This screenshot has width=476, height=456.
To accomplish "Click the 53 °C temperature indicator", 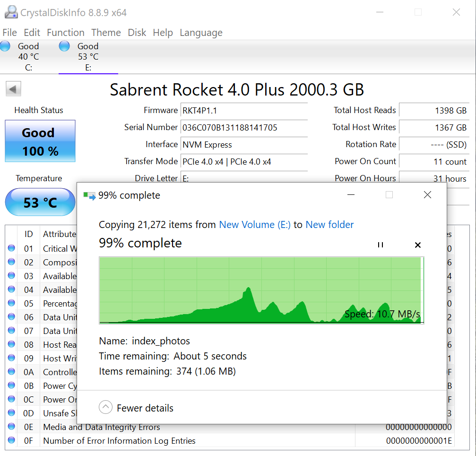I will [40, 203].
